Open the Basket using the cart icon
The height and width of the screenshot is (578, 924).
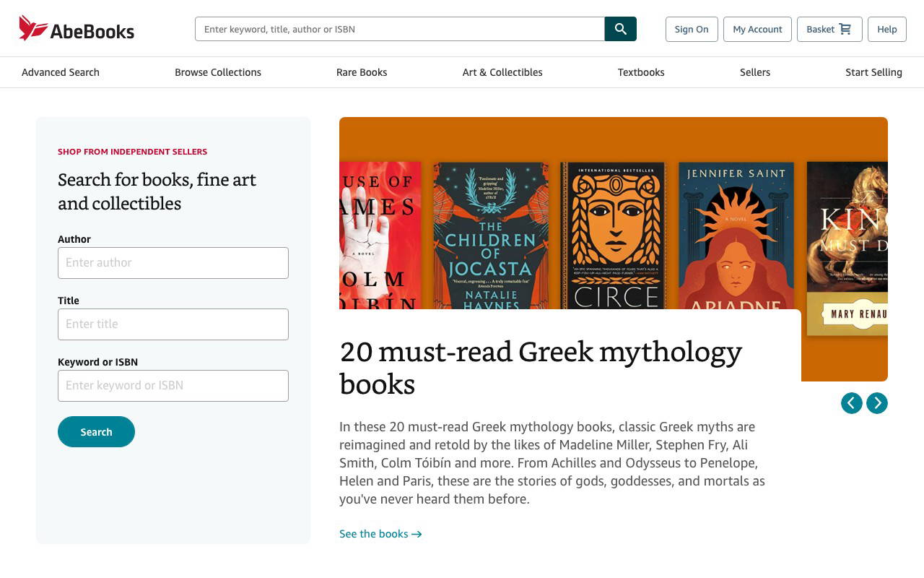click(845, 29)
